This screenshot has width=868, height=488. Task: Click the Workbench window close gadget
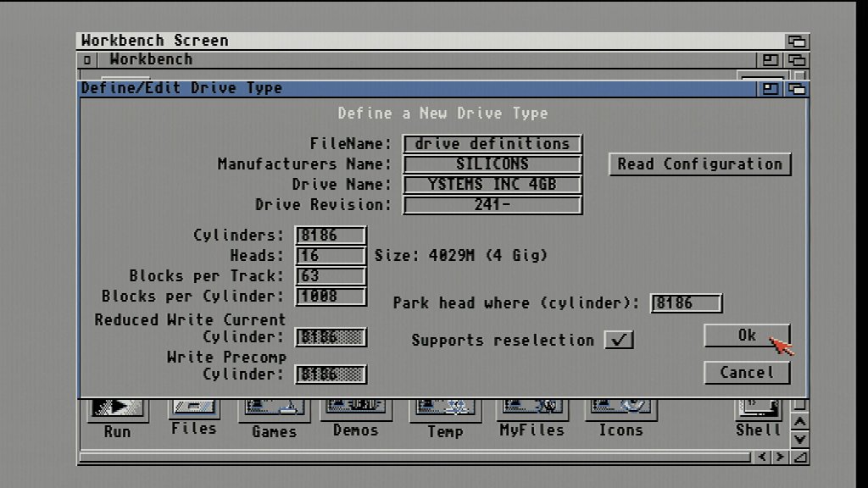coord(87,60)
